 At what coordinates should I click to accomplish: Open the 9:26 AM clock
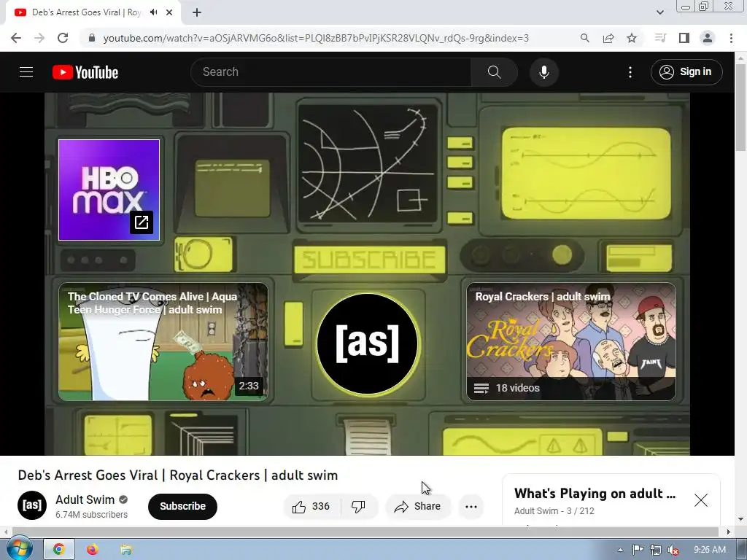(709, 550)
